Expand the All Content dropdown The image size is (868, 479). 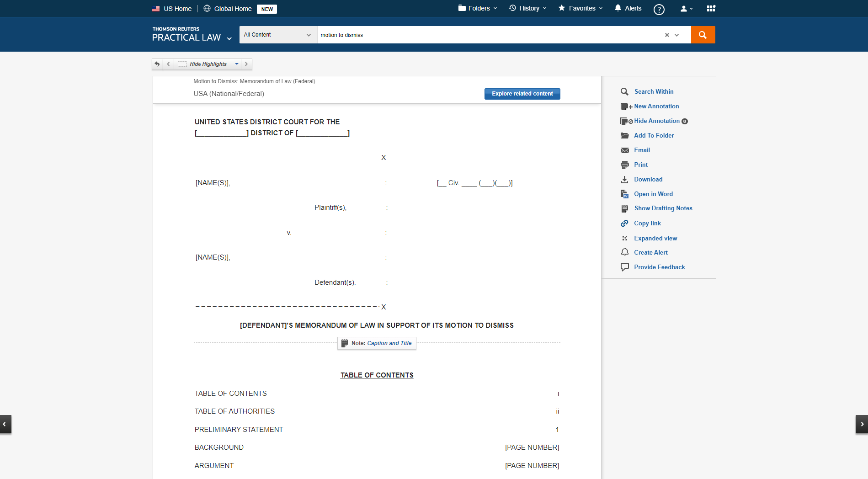point(277,35)
